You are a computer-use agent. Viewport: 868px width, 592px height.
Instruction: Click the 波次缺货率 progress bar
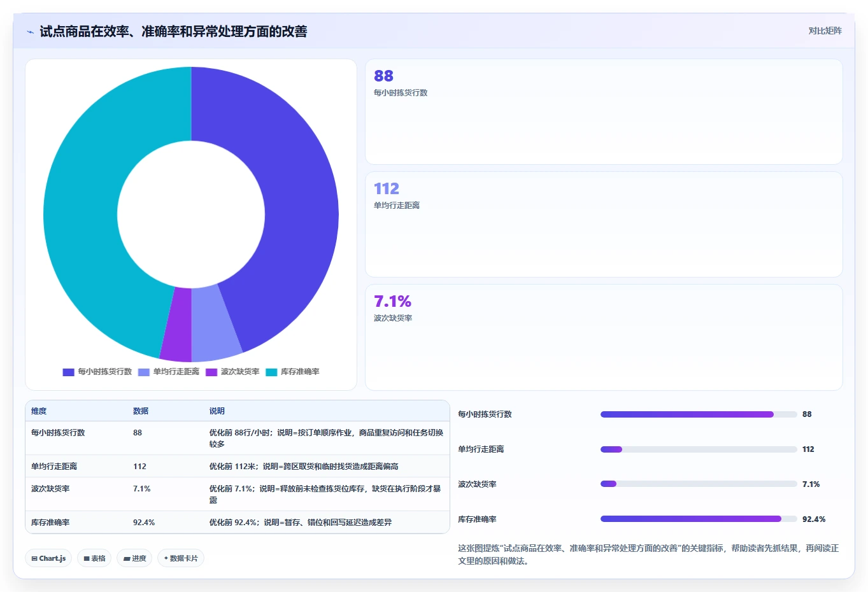[x=699, y=484]
